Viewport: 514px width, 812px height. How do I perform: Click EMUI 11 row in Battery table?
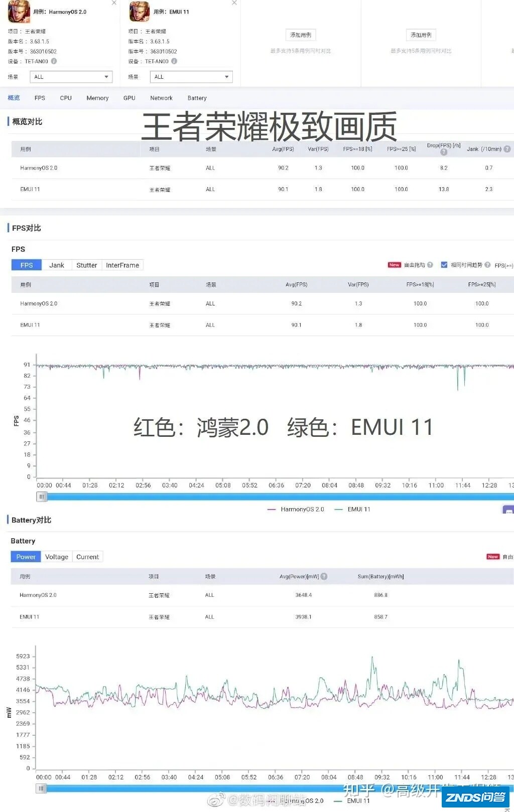[263, 617]
